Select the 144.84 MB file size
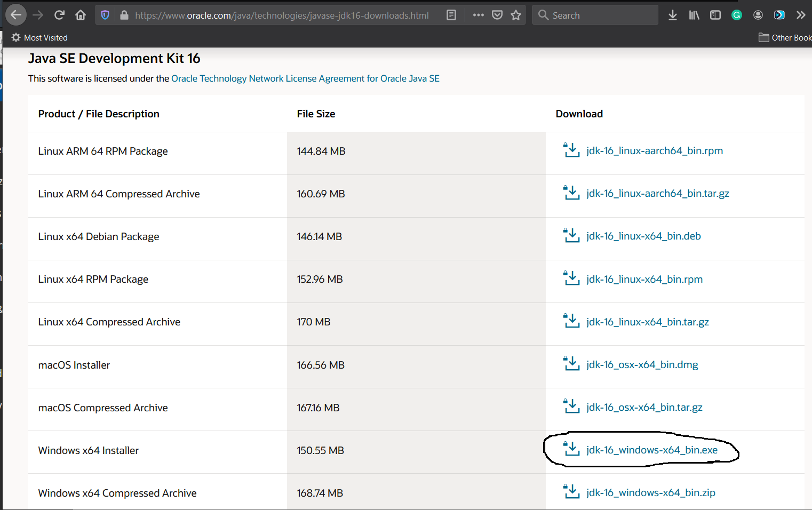This screenshot has height=510, width=812. tap(321, 151)
